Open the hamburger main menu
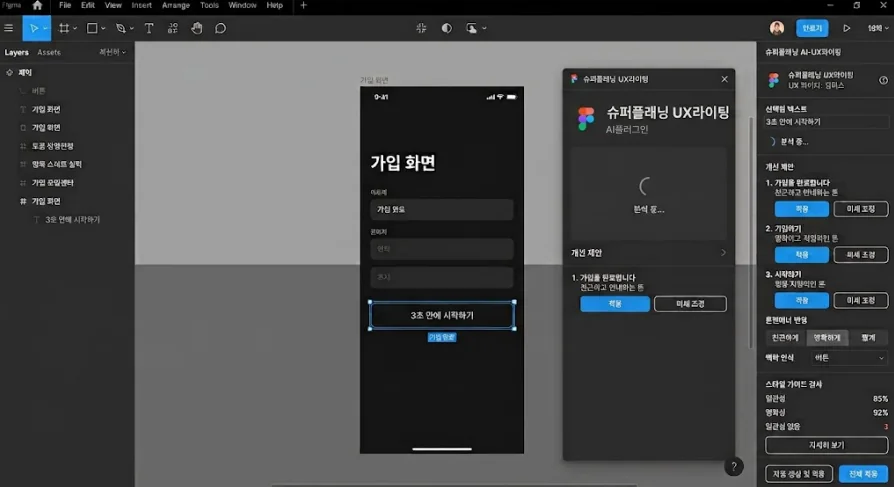Viewport: 894px width, 487px height. click(9, 28)
